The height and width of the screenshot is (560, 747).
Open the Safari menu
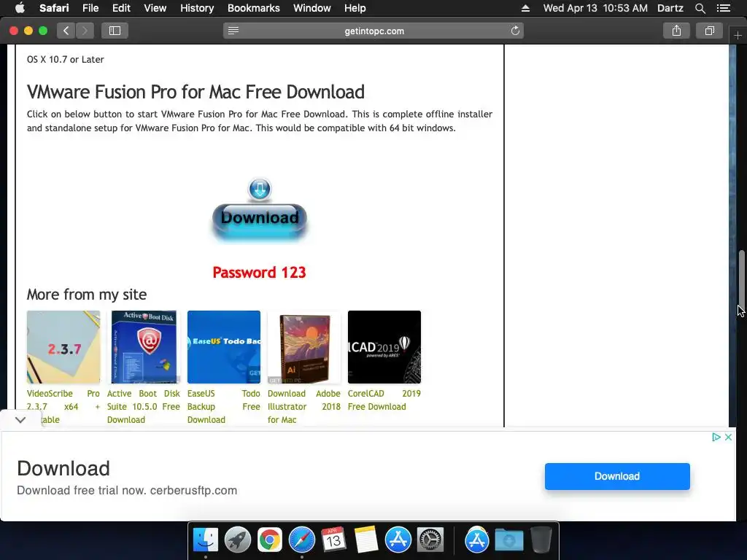[x=54, y=8]
